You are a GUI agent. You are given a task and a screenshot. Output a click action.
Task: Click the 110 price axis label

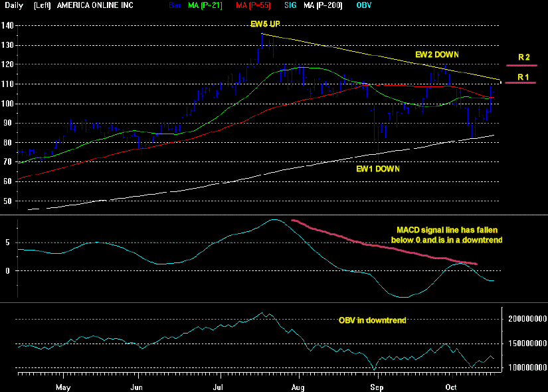(7, 84)
